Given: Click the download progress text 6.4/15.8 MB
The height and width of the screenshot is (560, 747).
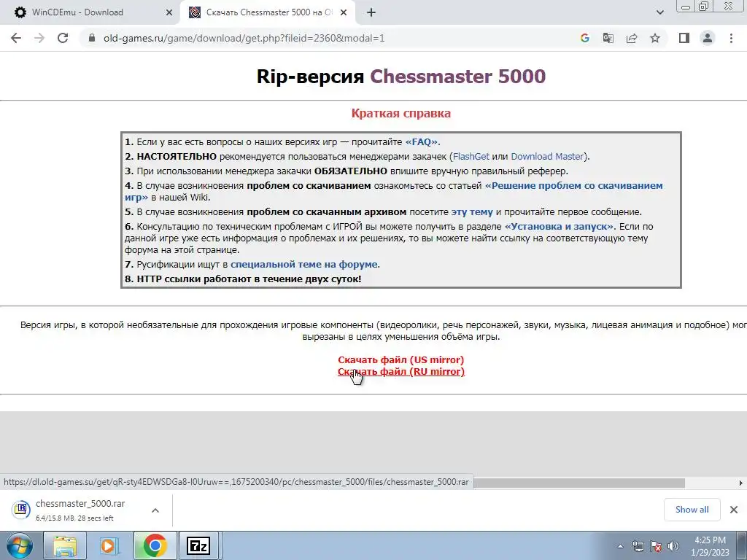Looking at the screenshot, I should 74,518.
